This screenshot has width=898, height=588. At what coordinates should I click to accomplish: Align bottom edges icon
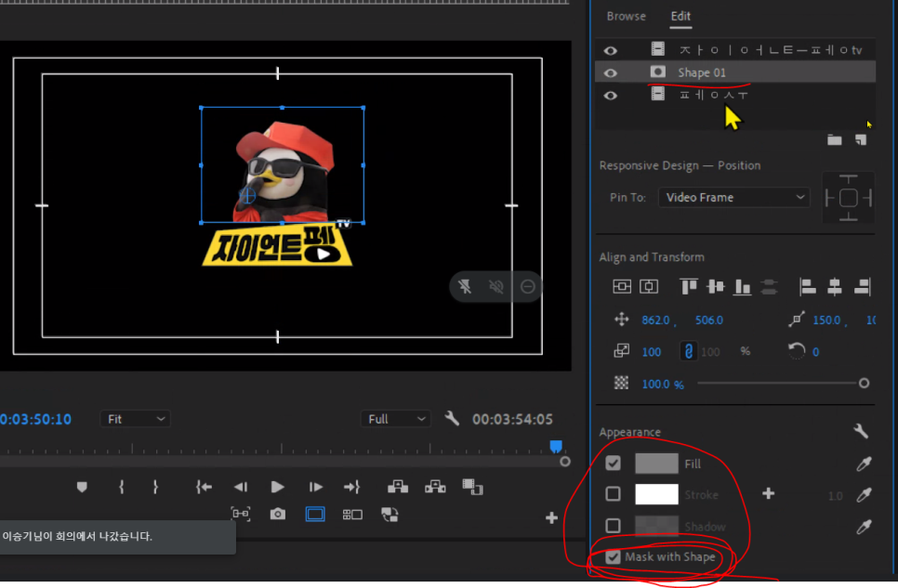pyautogui.click(x=742, y=286)
